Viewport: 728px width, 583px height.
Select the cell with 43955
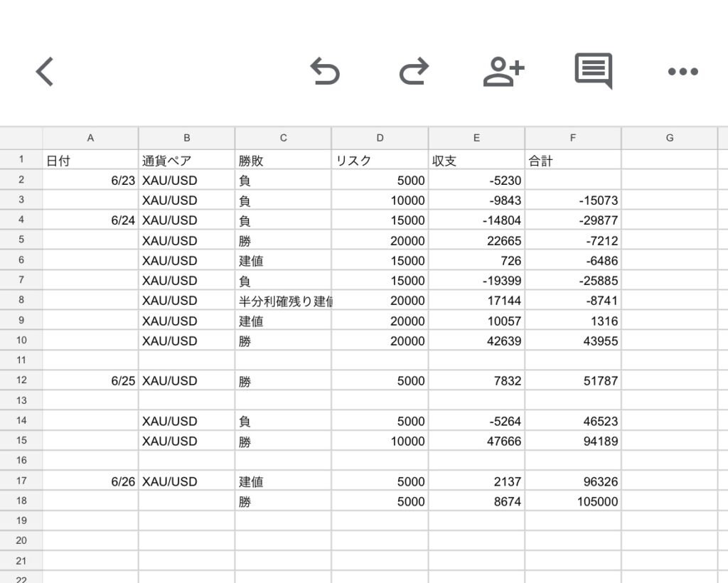pos(573,341)
